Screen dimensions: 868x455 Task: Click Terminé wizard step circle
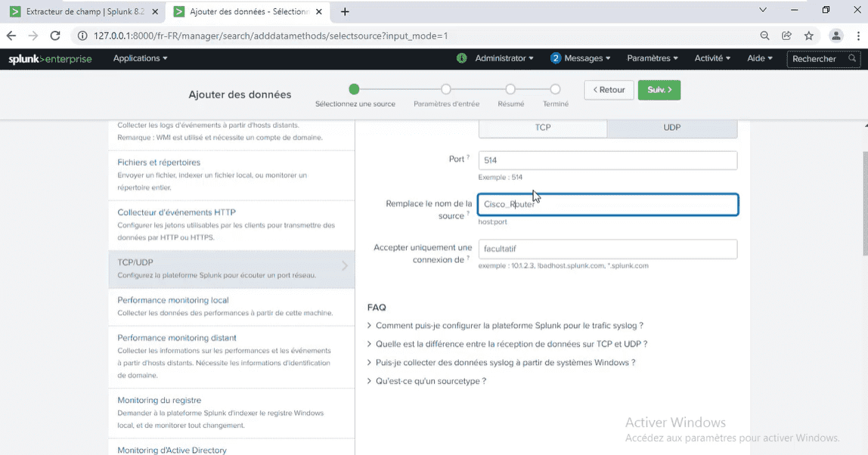pyautogui.click(x=555, y=89)
